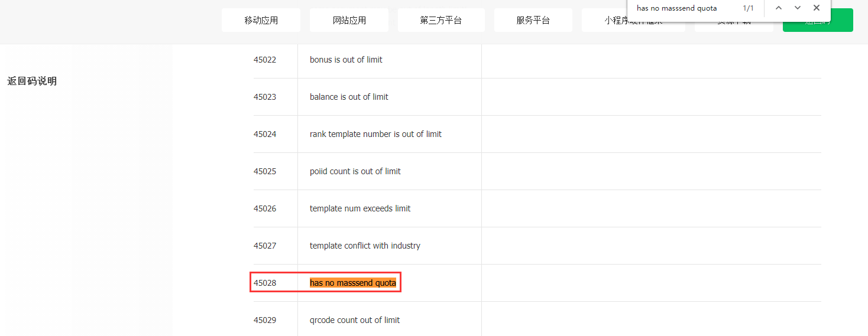Jump to next find match arrow

click(798, 8)
